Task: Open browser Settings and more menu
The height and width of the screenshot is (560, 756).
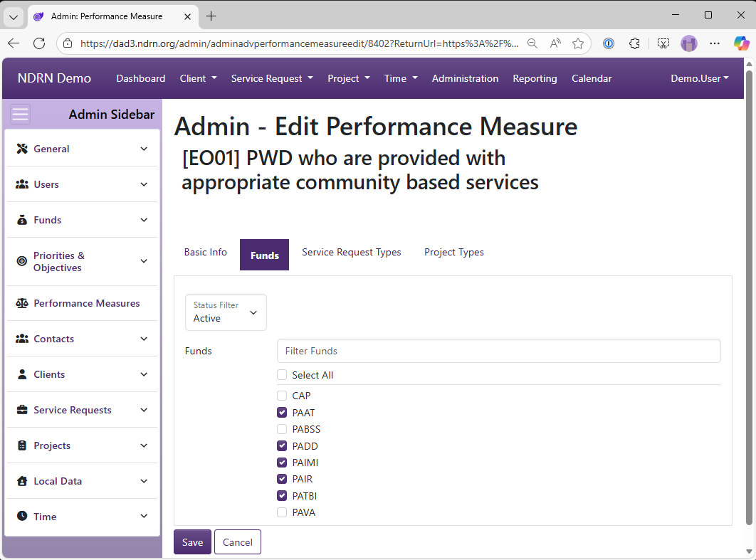Action: pos(715,43)
